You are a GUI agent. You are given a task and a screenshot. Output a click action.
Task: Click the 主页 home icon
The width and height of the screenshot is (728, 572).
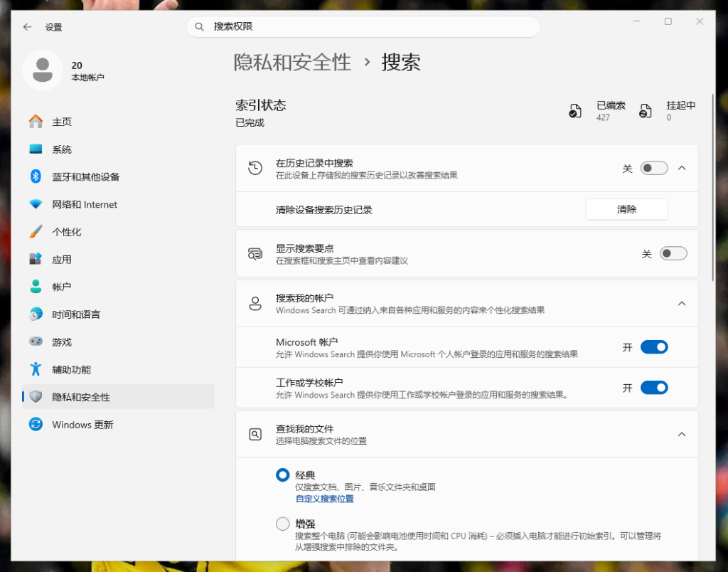[36, 122]
